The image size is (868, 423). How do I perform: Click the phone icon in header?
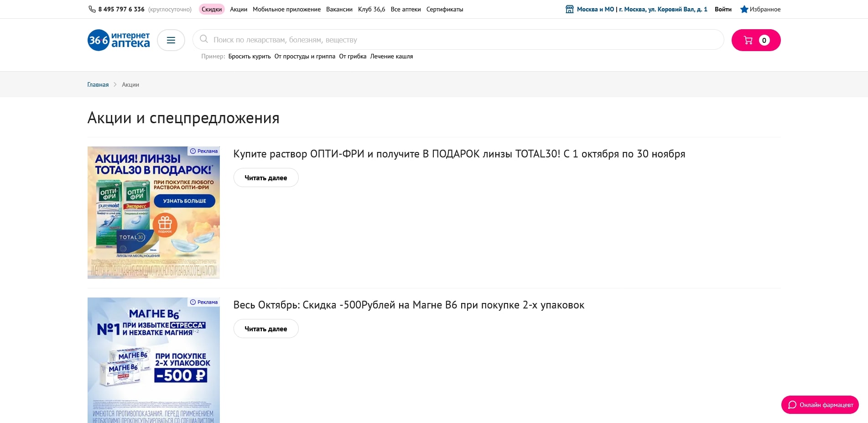(x=92, y=9)
